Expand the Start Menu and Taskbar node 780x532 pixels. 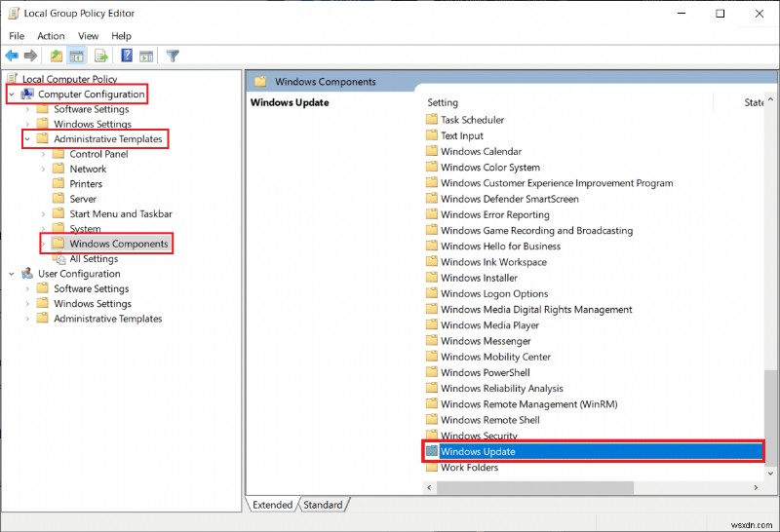coord(43,213)
